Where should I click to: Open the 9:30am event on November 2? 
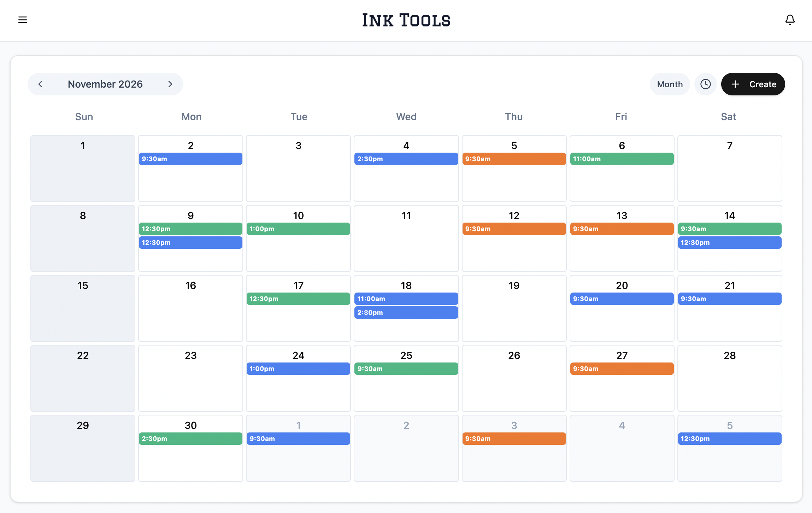coord(190,159)
